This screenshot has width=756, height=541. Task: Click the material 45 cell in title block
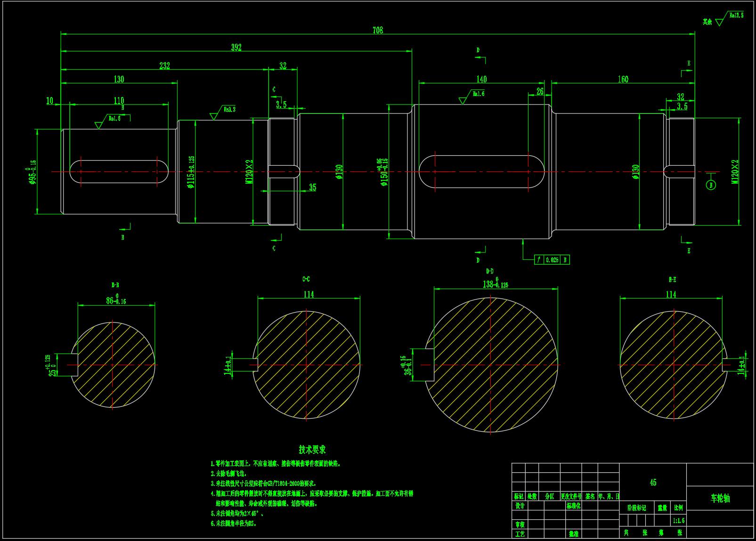(653, 483)
